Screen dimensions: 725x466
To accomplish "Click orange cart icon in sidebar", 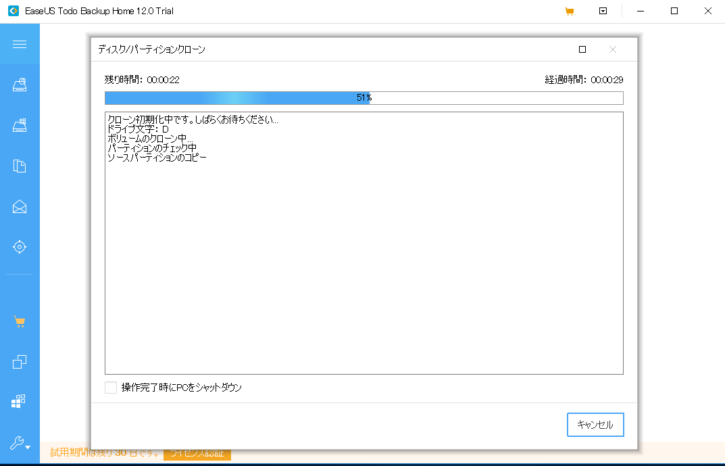I will [x=19, y=322].
